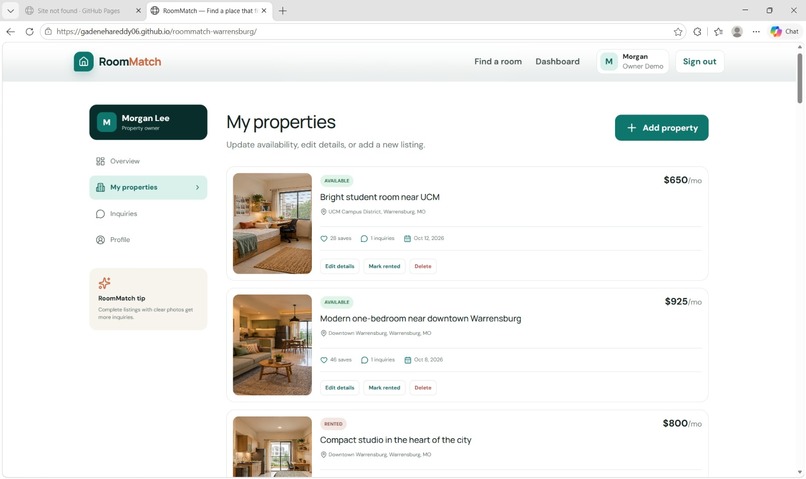Screen dimensions: 806x479
Task: Select Profile in the sidebar
Action: click(x=148, y=240)
